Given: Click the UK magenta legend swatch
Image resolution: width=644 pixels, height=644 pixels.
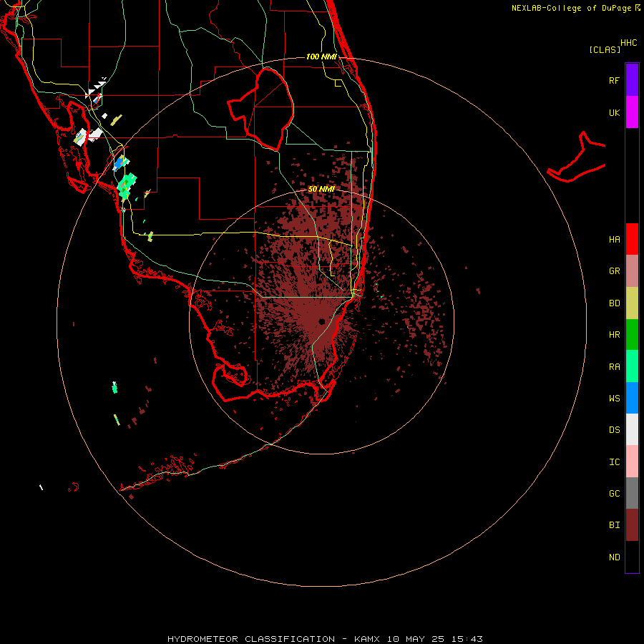Looking at the screenshot, I should 632,112.
